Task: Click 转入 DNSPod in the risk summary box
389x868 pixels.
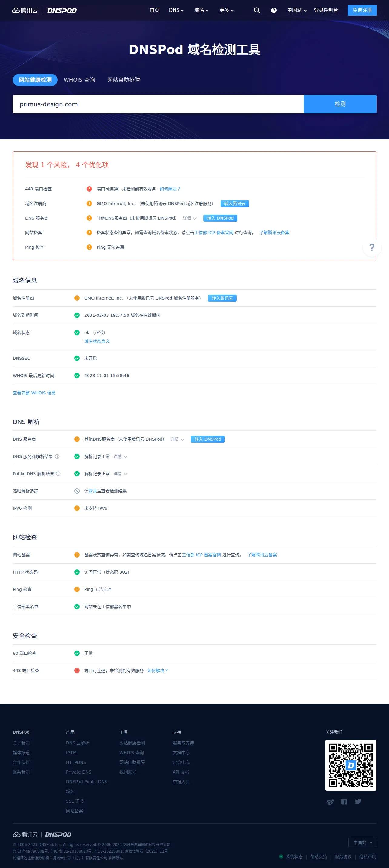Action: pos(221,218)
